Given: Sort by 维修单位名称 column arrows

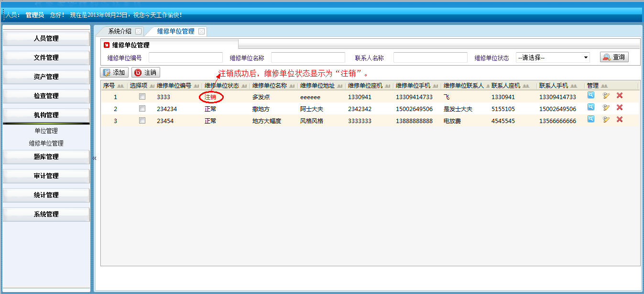Looking at the screenshot, I should point(293,86).
